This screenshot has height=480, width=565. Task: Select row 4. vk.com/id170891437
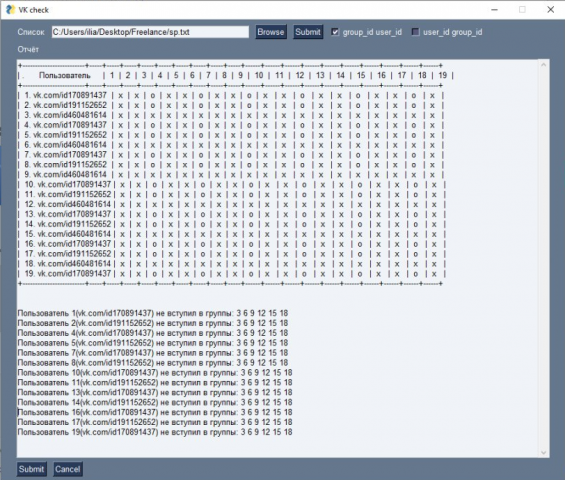click(x=231, y=125)
